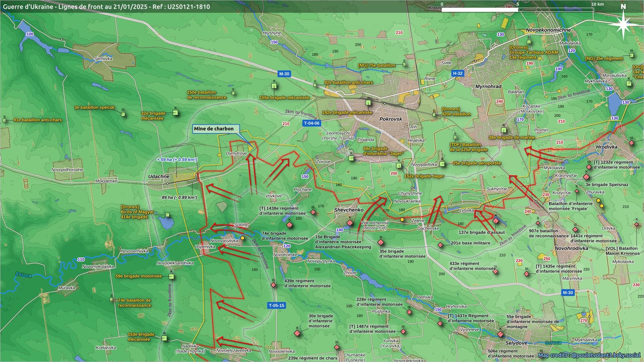The height and width of the screenshot is (362, 644).
Task: Click the 92e bataillon anti-chars label
Action: [348, 82]
